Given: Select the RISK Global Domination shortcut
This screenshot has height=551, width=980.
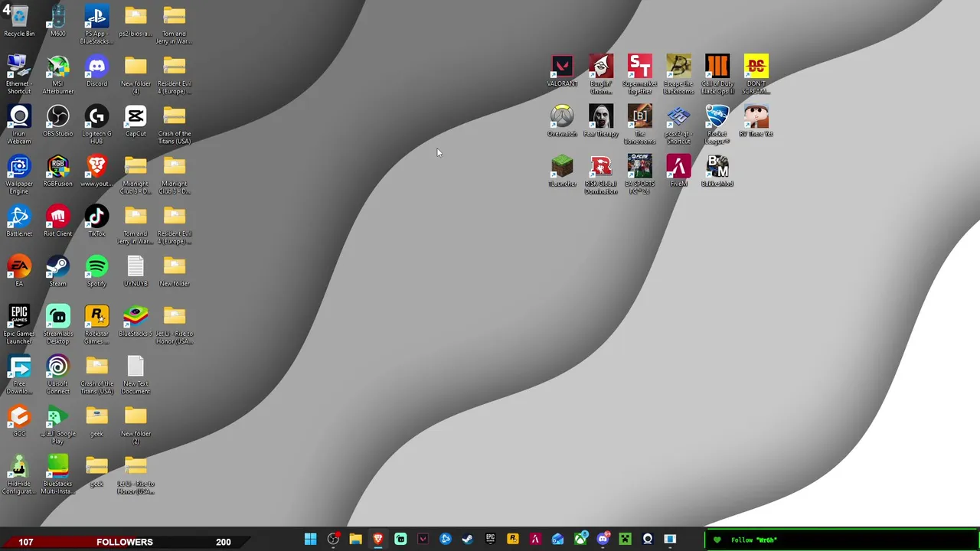Looking at the screenshot, I should 601,174.
